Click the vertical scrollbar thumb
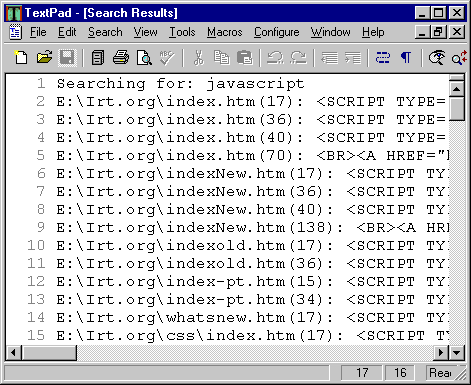This screenshot has height=385, width=471. (x=457, y=109)
